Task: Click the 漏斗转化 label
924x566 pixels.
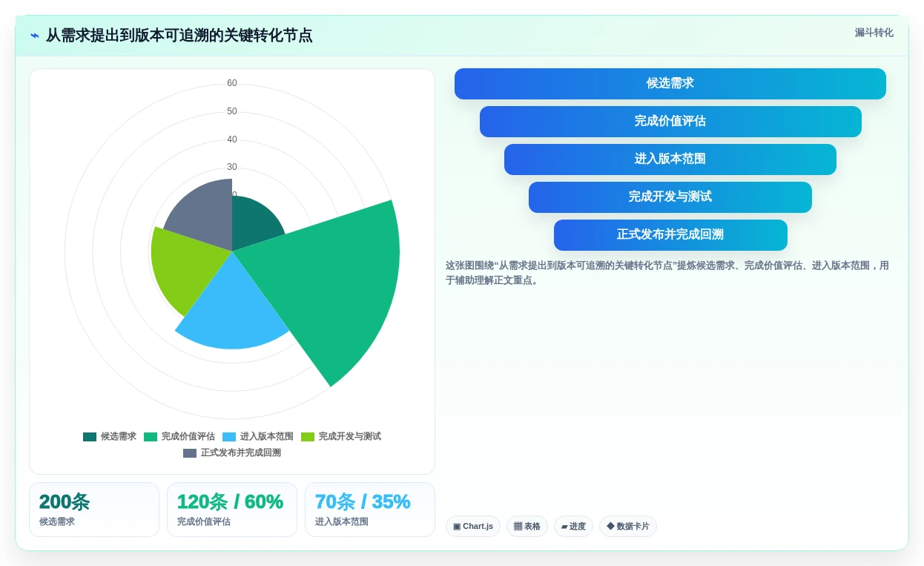Action: [x=874, y=33]
